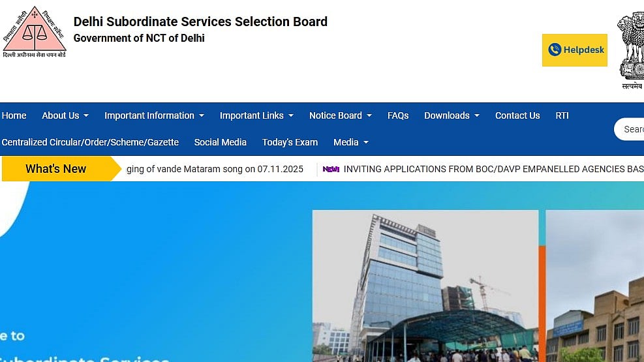
Task: Click the Helpdesk phone icon
Action: (x=555, y=50)
